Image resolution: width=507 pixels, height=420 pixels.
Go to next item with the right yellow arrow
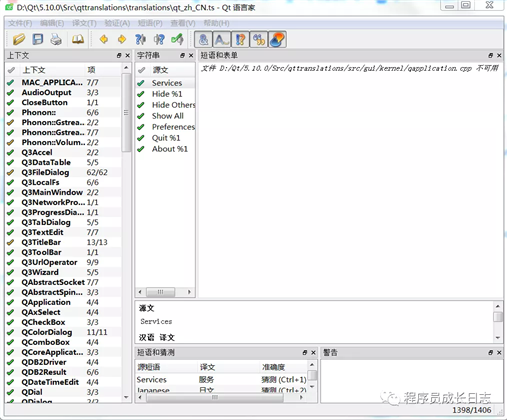pos(122,39)
